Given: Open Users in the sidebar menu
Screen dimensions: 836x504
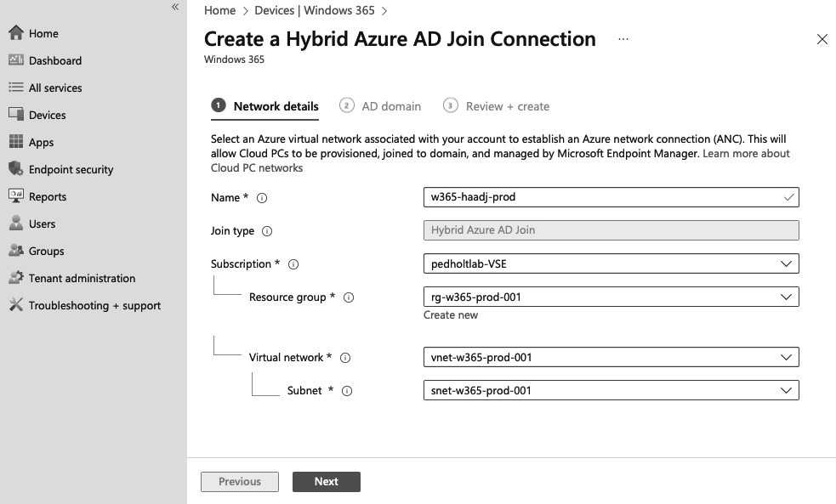Looking at the screenshot, I should 43,224.
